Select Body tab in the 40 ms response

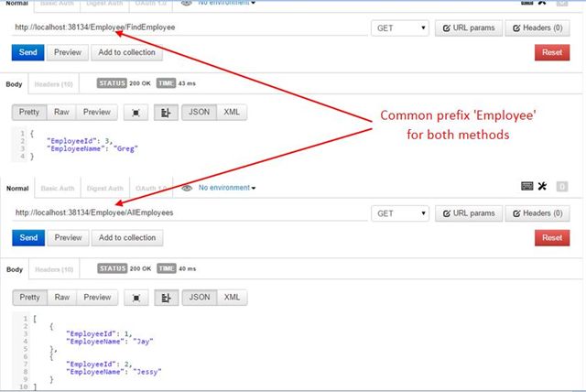pos(15,269)
